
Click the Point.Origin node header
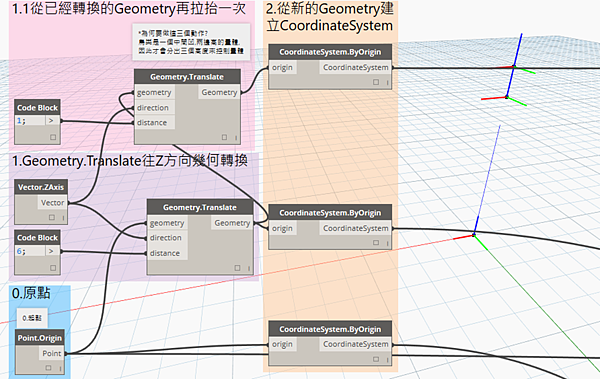click(x=39, y=338)
